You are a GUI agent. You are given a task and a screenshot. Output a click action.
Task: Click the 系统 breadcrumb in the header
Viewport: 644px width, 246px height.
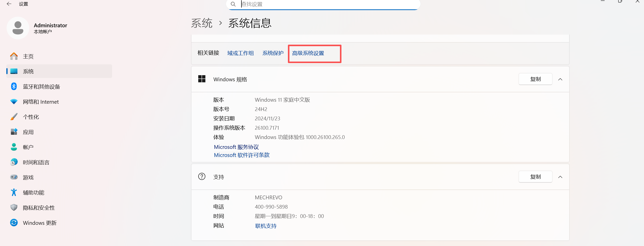point(202,23)
